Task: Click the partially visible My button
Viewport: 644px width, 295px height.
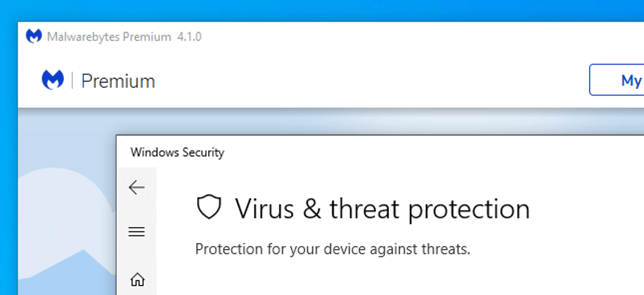Action: tap(617, 80)
